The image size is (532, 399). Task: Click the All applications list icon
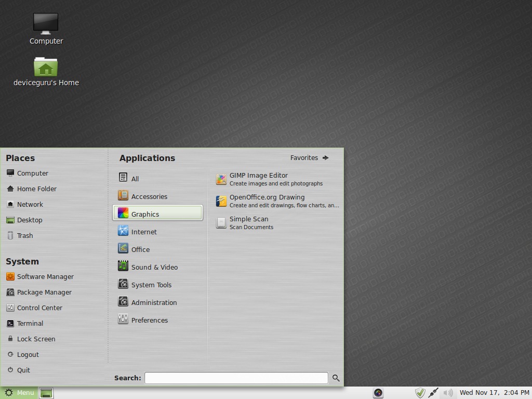[123, 178]
